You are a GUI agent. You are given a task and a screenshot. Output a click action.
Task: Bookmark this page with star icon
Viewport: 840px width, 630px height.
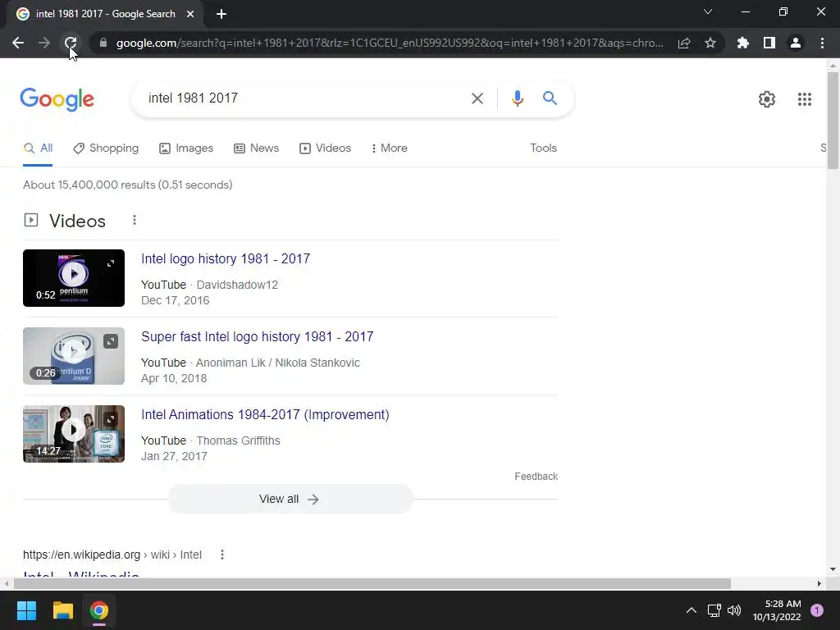tap(710, 43)
